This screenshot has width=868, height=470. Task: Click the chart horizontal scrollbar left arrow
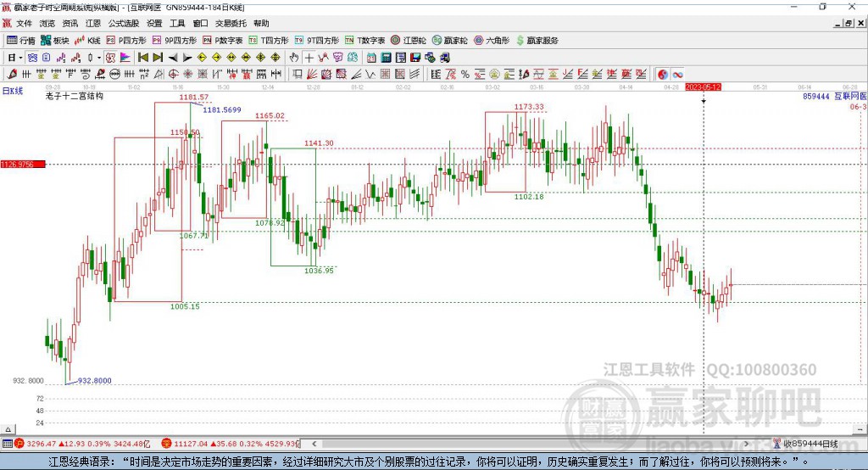pos(314,444)
